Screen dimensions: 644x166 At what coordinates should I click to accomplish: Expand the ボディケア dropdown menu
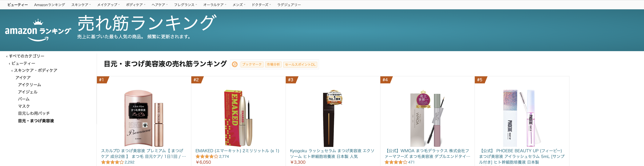[x=136, y=5]
